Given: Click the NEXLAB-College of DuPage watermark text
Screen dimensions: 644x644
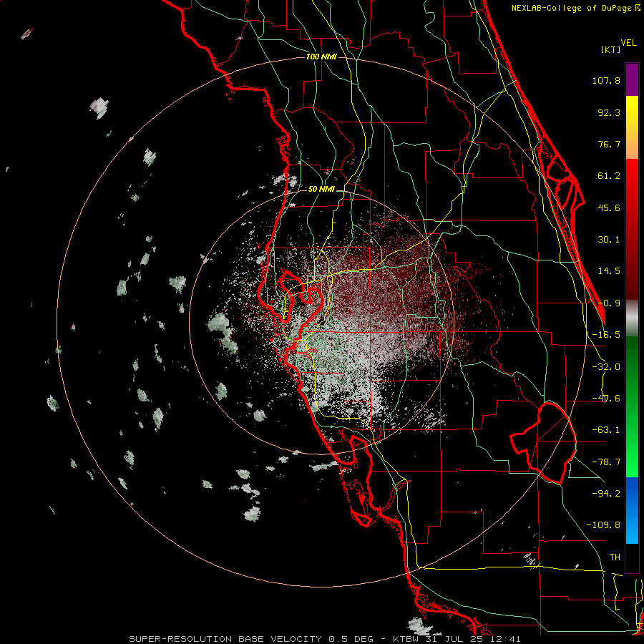Looking at the screenshot, I should click(576, 8).
